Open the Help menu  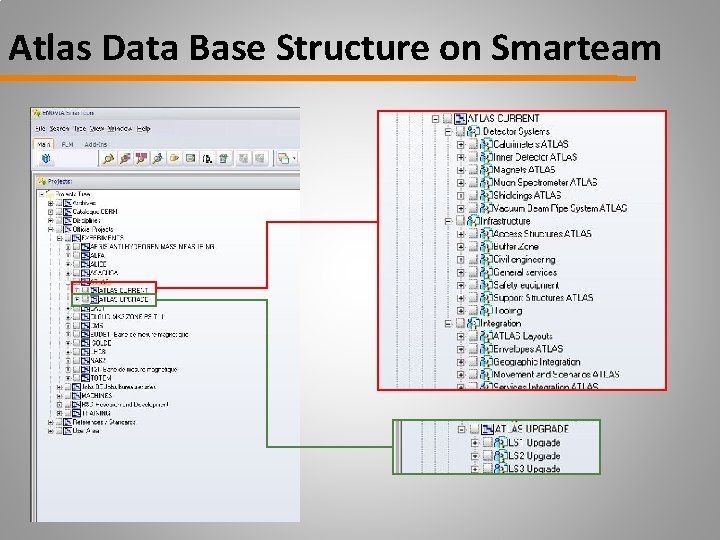(x=143, y=129)
